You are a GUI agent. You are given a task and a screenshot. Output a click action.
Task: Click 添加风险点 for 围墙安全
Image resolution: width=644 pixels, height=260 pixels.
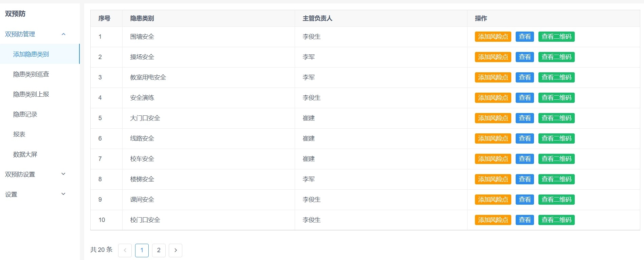[x=493, y=37]
